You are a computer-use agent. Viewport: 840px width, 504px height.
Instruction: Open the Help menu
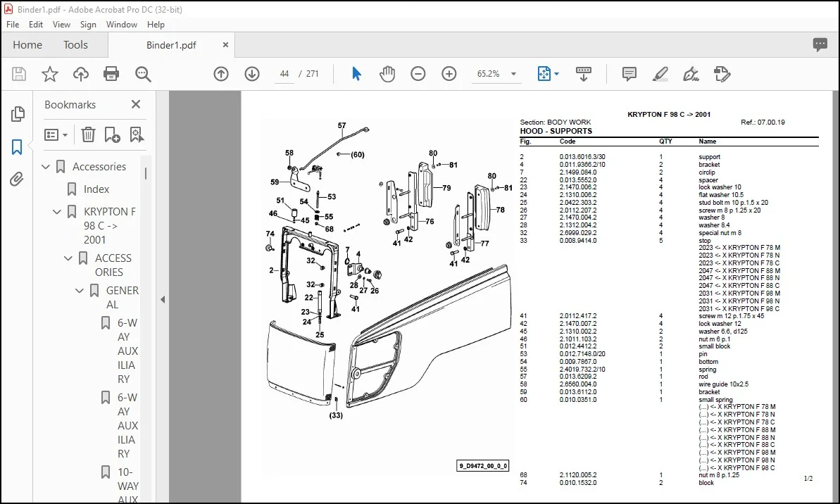coord(156,25)
